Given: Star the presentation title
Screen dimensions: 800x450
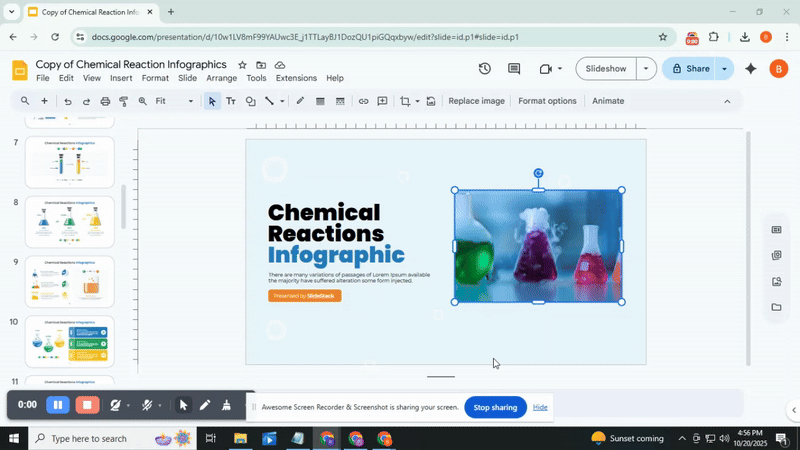Looking at the screenshot, I should (242, 64).
